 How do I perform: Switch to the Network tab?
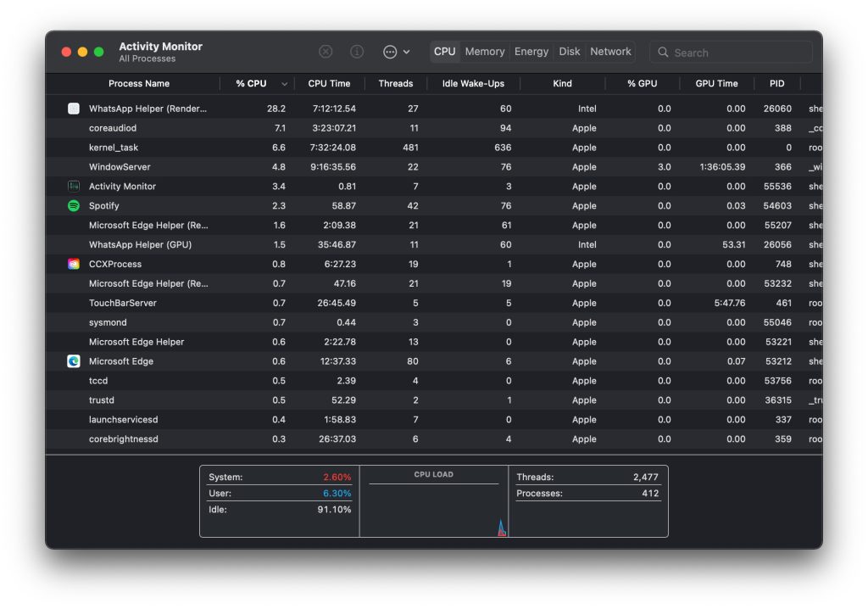point(610,52)
